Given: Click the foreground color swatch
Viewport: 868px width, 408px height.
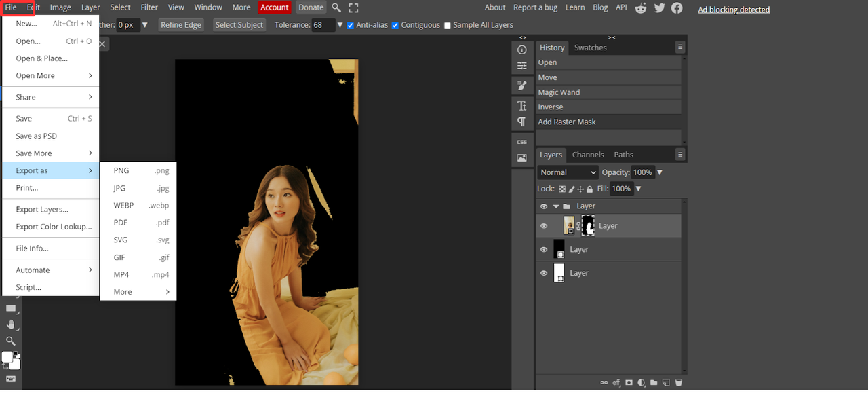Looking at the screenshot, I should pyautogui.click(x=7, y=357).
